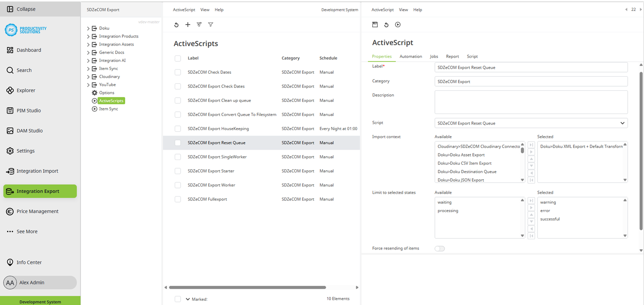Expand the Integration Products tree node
The image size is (644, 305).
pos(88,36)
